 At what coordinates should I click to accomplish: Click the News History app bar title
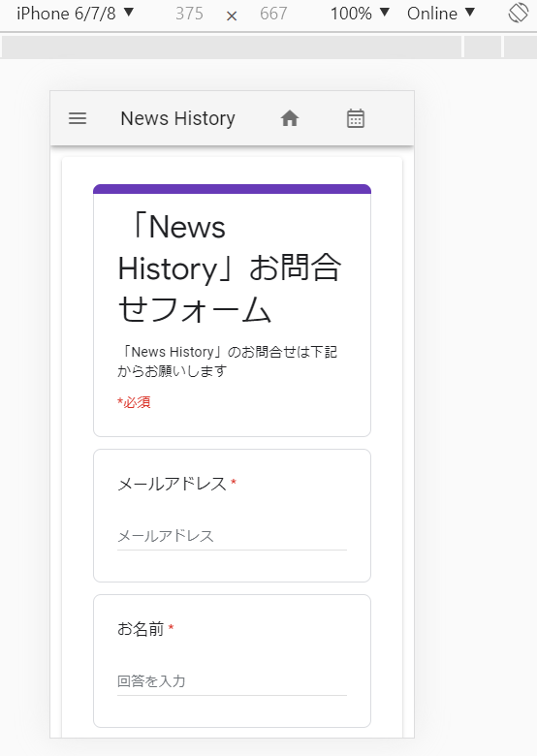(178, 118)
